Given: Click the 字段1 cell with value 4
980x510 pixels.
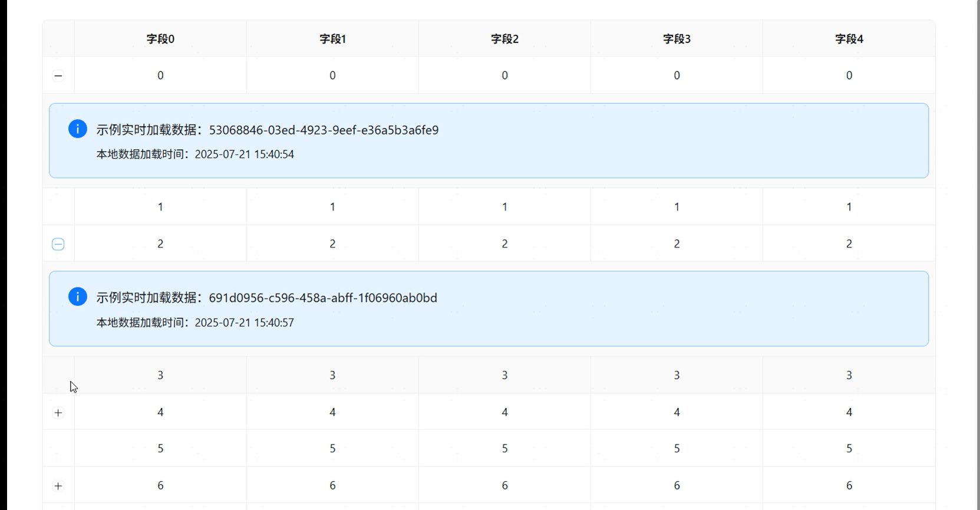Looking at the screenshot, I should 332,412.
